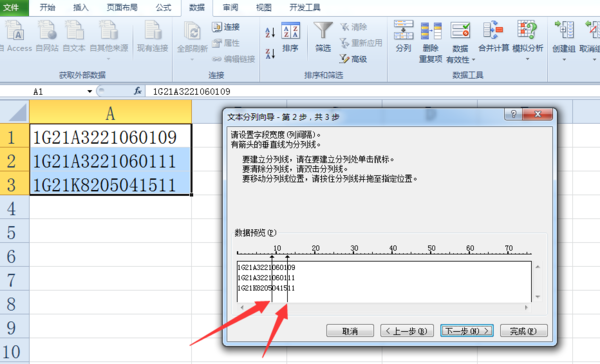
Task: Click 重新应用 reapply filter
Action: point(361,43)
